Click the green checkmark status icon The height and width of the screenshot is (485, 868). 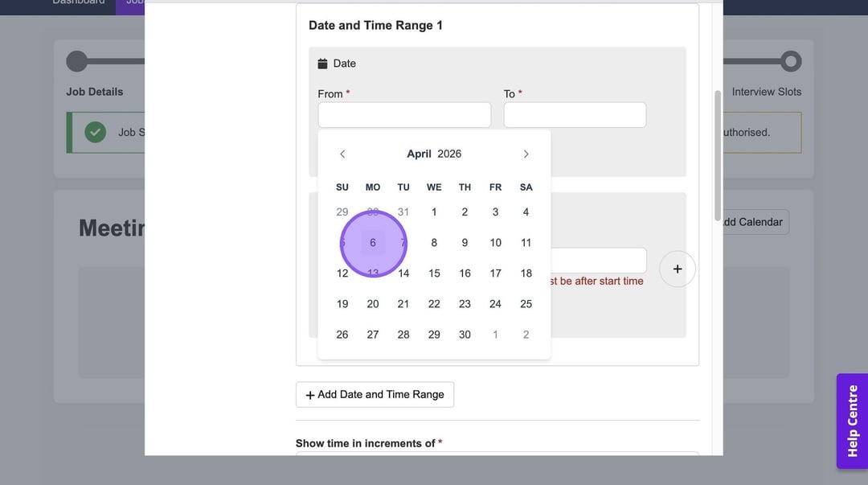click(x=96, y=132)
